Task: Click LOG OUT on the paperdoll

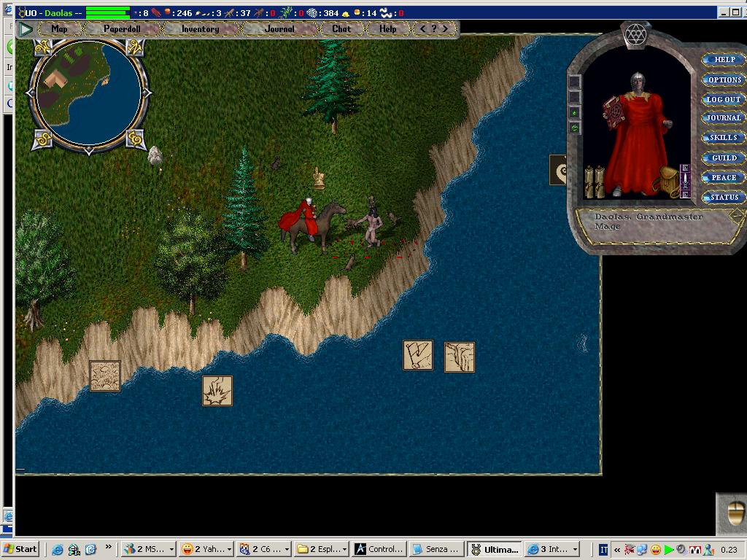Action: coord(723,99)
